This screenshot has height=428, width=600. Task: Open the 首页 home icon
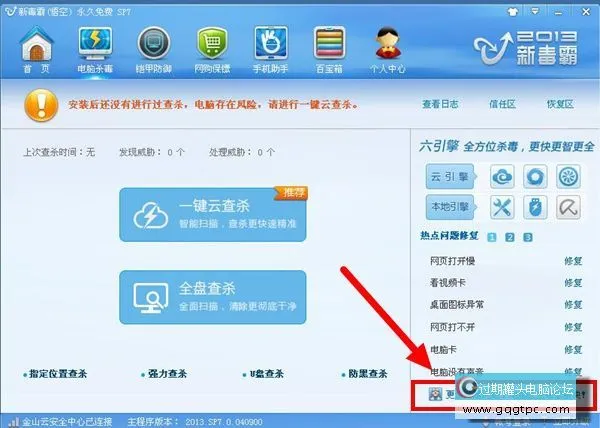click(x=36, y=49)
